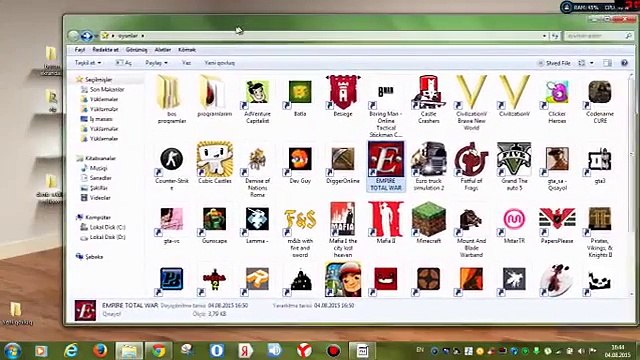Open the Görünüş menu
This screenshot has height=360, width=640.
[136, 50]
